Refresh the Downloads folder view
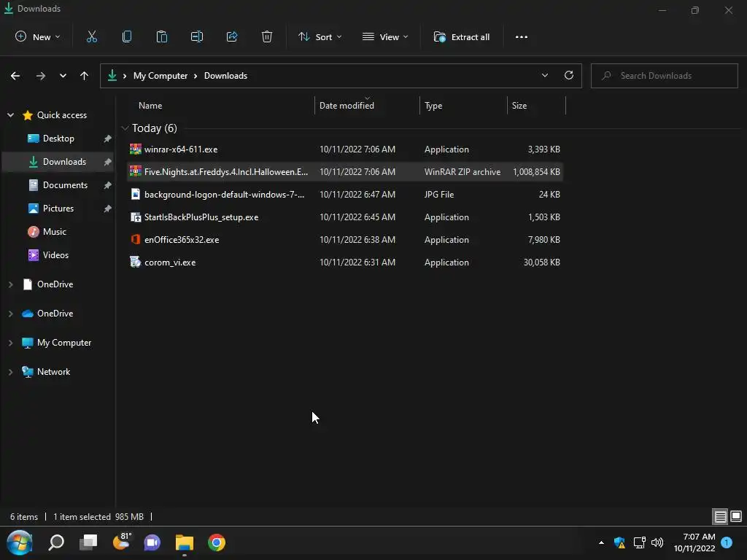The image size is (747, 560). tap(569, 75)
